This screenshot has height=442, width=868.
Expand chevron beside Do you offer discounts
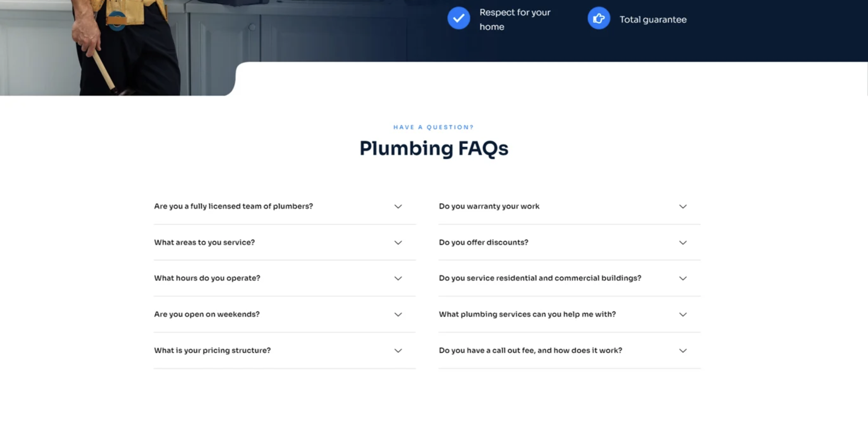(x=683, y=242)
